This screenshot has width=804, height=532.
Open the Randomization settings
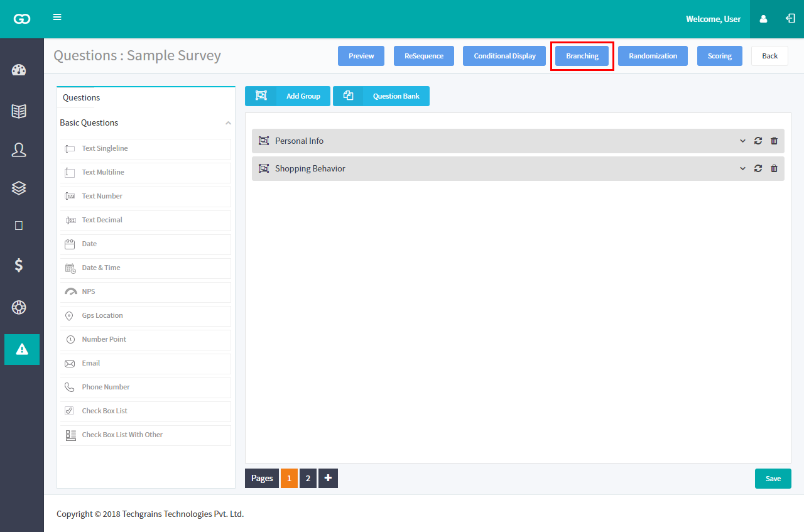click(653, 56)
